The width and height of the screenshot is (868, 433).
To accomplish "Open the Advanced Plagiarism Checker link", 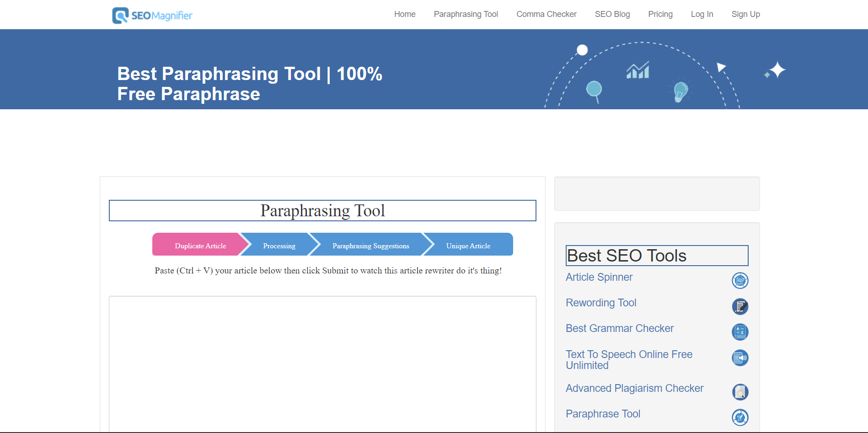I will 634,388.
